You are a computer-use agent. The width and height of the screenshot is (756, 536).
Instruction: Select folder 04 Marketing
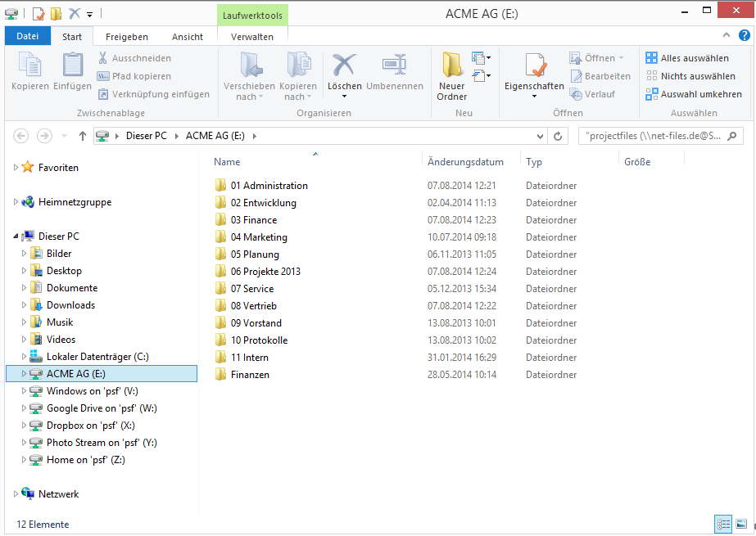259,237
